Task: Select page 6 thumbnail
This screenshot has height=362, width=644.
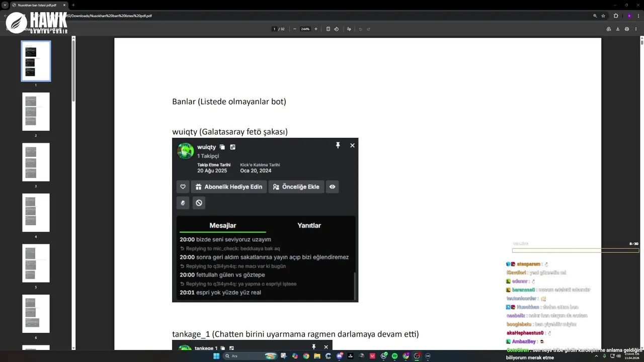Action: tap(36, 314)
